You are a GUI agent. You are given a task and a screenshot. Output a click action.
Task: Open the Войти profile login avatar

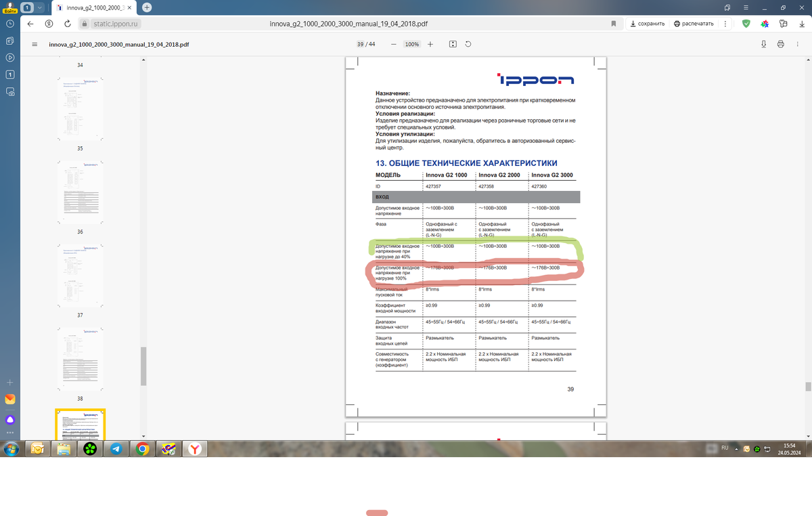(10, 7)
